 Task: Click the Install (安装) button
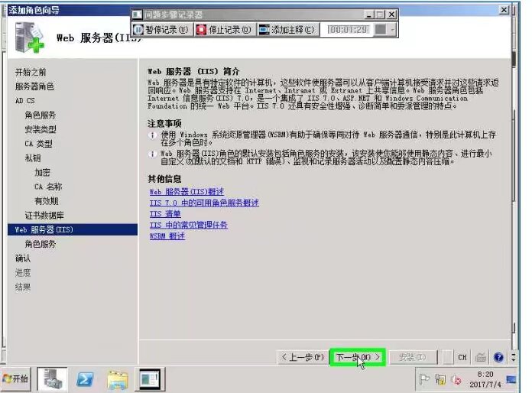pos(412,357)
